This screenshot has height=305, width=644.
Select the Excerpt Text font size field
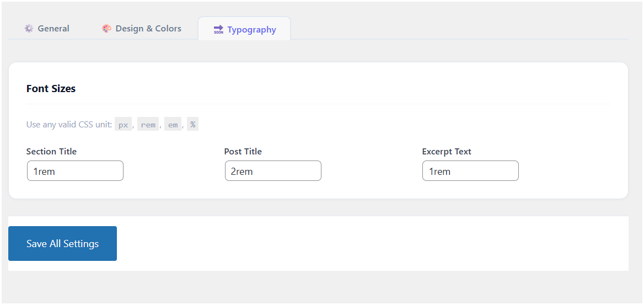pos(470,171)
